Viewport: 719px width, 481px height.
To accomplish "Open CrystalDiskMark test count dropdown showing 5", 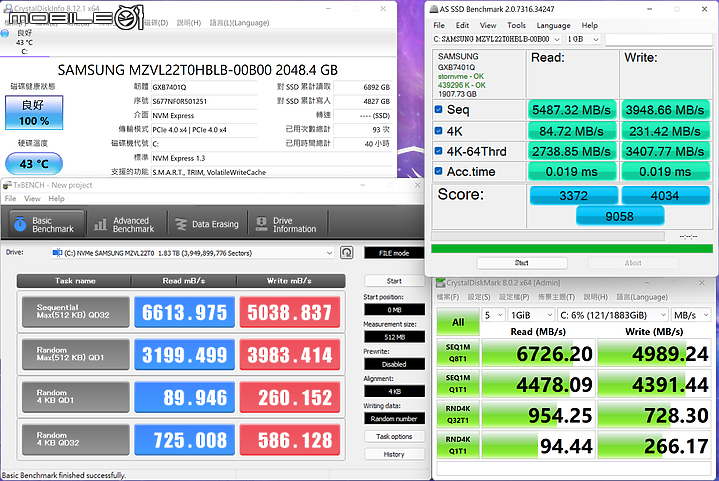I will coord(493,315).
